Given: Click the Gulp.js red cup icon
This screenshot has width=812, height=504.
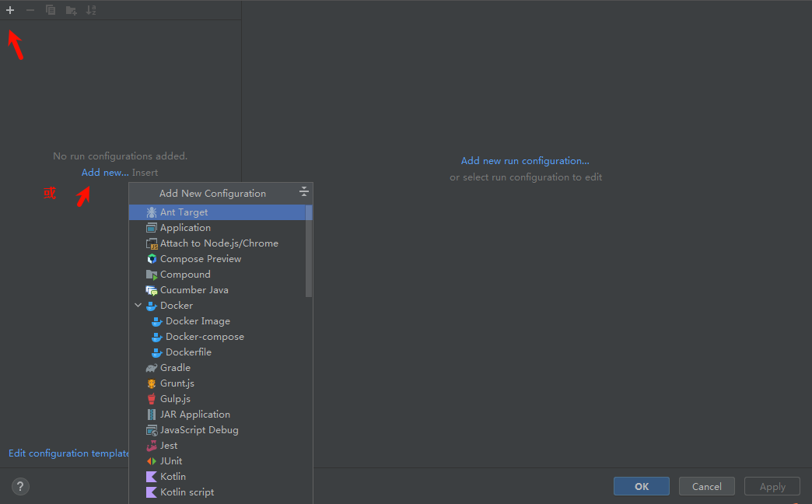Looking at the screenshot, I should [151, 399].
